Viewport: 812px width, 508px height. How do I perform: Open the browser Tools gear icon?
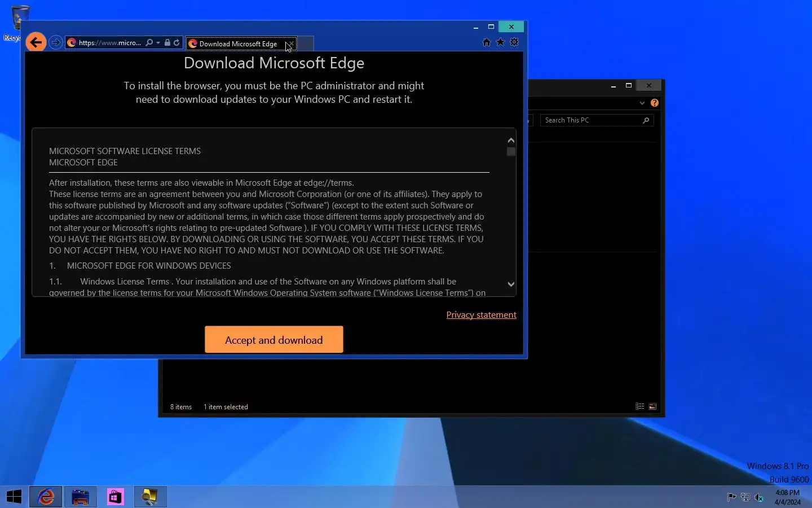(514, 42)
